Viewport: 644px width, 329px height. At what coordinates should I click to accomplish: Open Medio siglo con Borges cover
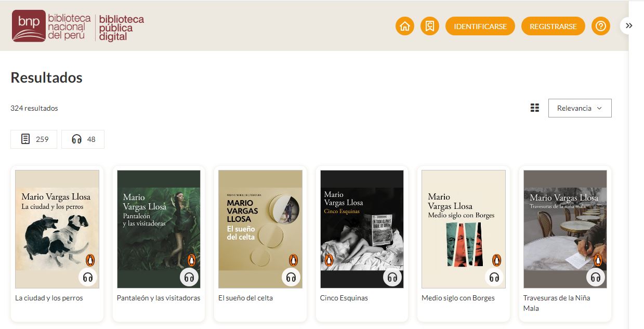click(464, 229)
